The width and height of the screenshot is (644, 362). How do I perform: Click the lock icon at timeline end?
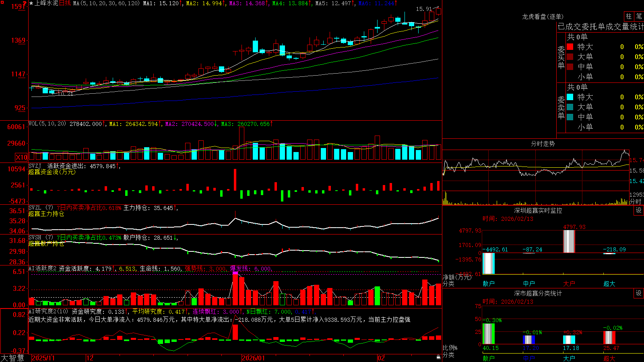pyautogui.click(x=439, y=357)
